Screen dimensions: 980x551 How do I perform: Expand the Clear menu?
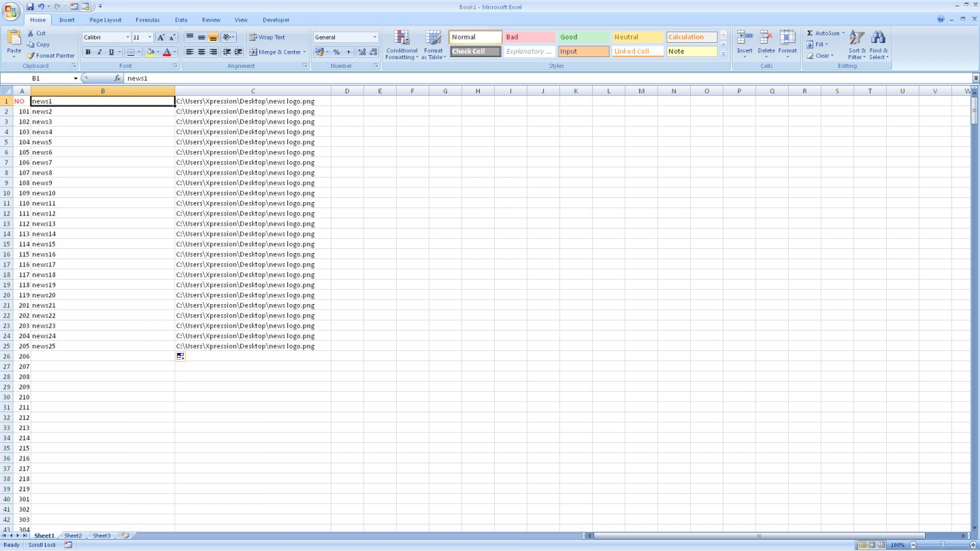820,56
